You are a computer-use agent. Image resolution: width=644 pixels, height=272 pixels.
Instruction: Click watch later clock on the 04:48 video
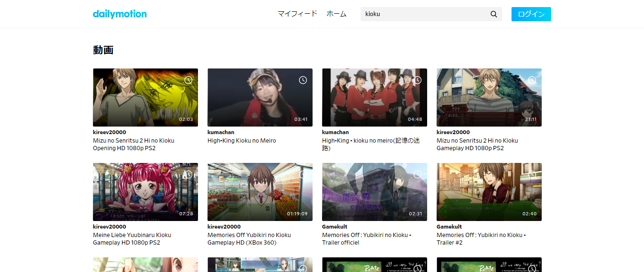(417, 80)
